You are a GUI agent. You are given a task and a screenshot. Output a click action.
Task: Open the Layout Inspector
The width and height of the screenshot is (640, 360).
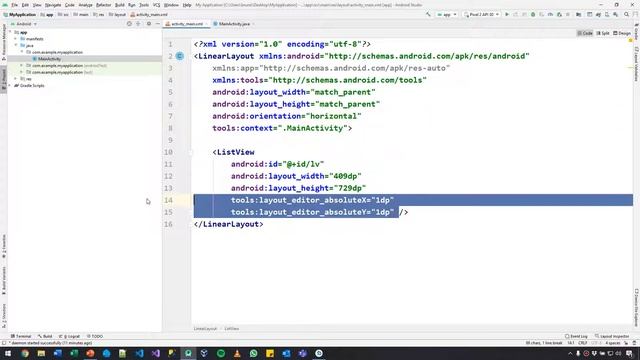612,336
